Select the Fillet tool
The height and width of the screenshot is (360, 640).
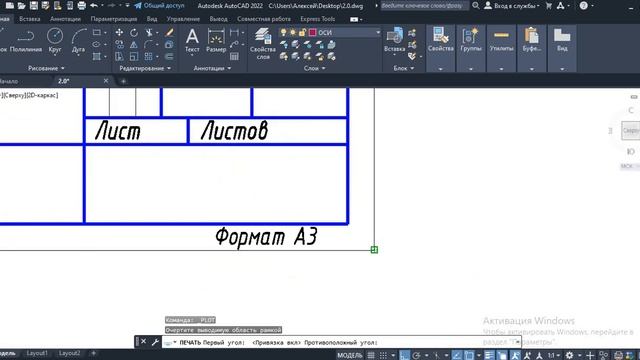(x=149, y=44)
